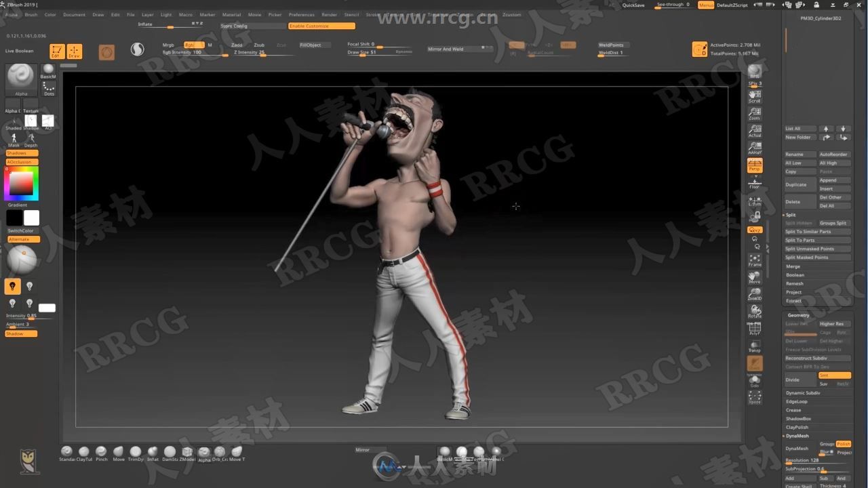The height and width of the screenshot is (488, 868).
Task: Select the DamStandard brush icon
Action: pyautogui.click(x=170, y=453)
